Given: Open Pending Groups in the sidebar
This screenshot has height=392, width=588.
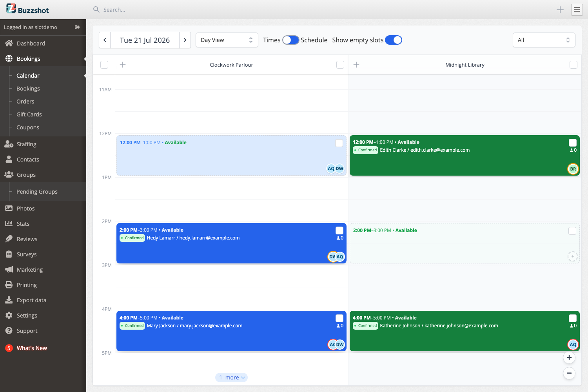Looking at the screenshot, I should click(x=37, y=192).
